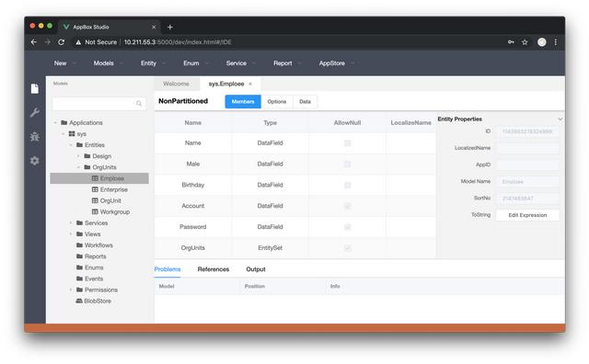Open the bug debug sidebar icon
This screenshot has height=364, width=589.
(x=35, y=137)
